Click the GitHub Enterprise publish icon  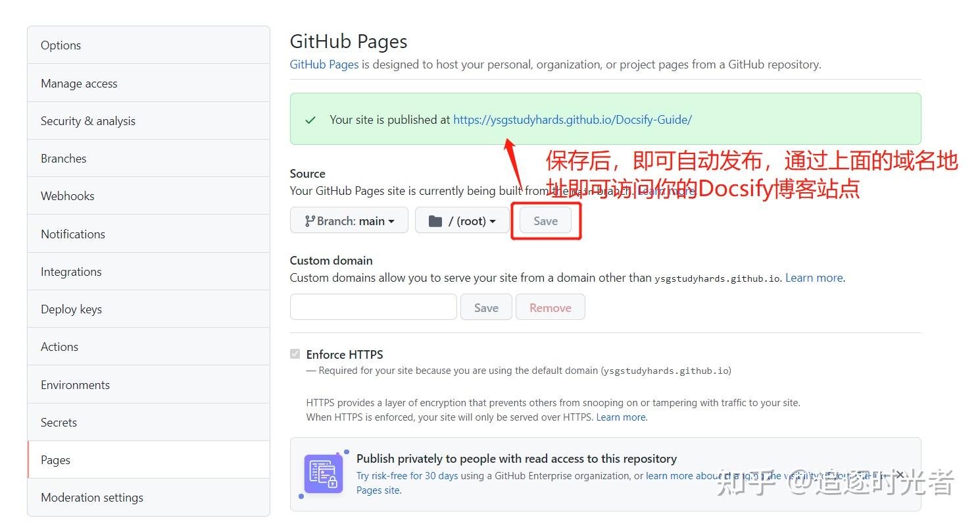(x=324, y=473)
